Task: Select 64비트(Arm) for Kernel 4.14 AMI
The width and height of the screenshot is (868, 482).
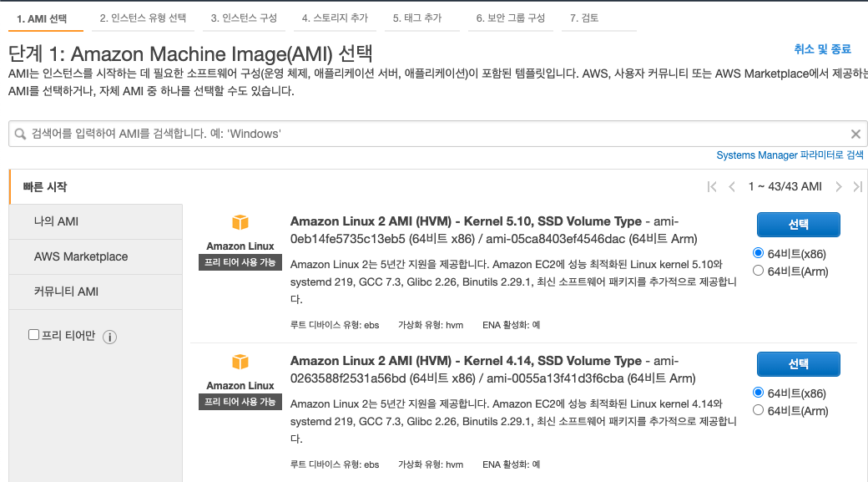Action: (x=759, y=410)
